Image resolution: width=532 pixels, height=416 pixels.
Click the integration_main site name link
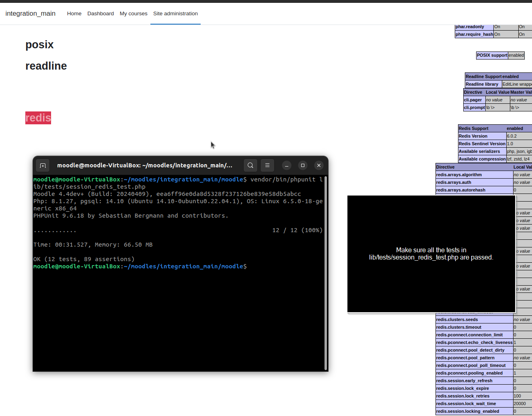(x=31, y=13)
